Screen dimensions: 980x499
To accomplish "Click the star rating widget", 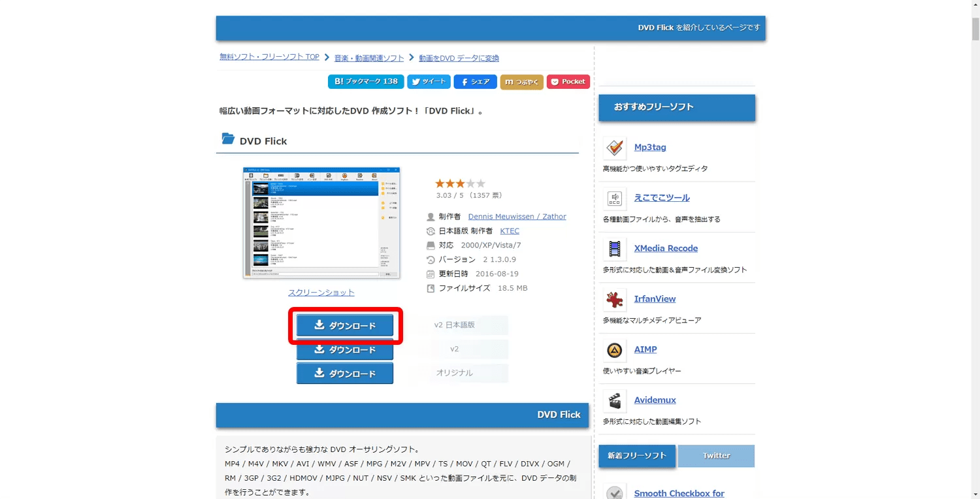I will (460, 184).
